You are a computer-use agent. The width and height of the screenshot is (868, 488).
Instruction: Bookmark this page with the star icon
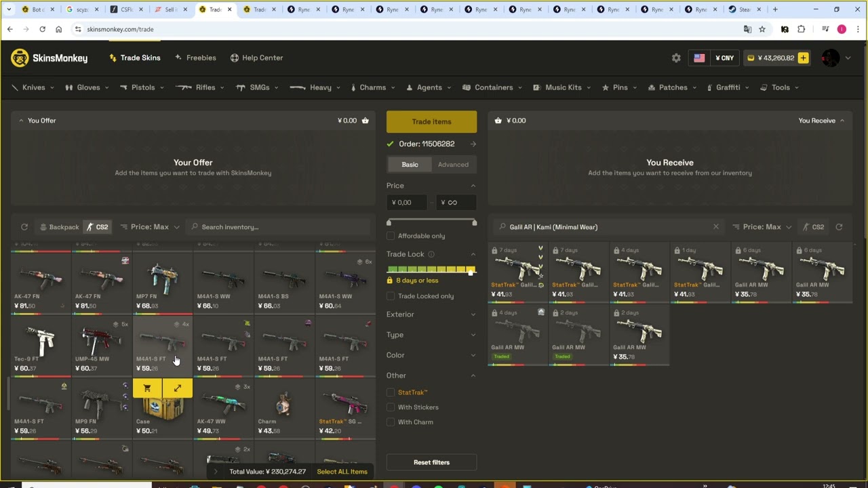[762, 29]
